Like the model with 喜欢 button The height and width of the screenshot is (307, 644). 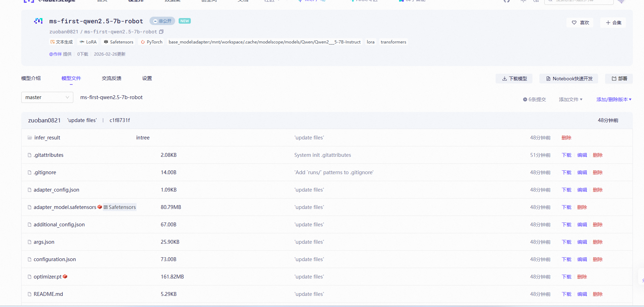click(580, 23)
